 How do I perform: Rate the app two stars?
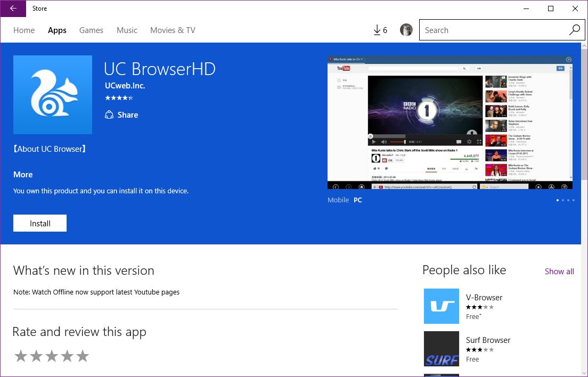click(x=36, y=356)
